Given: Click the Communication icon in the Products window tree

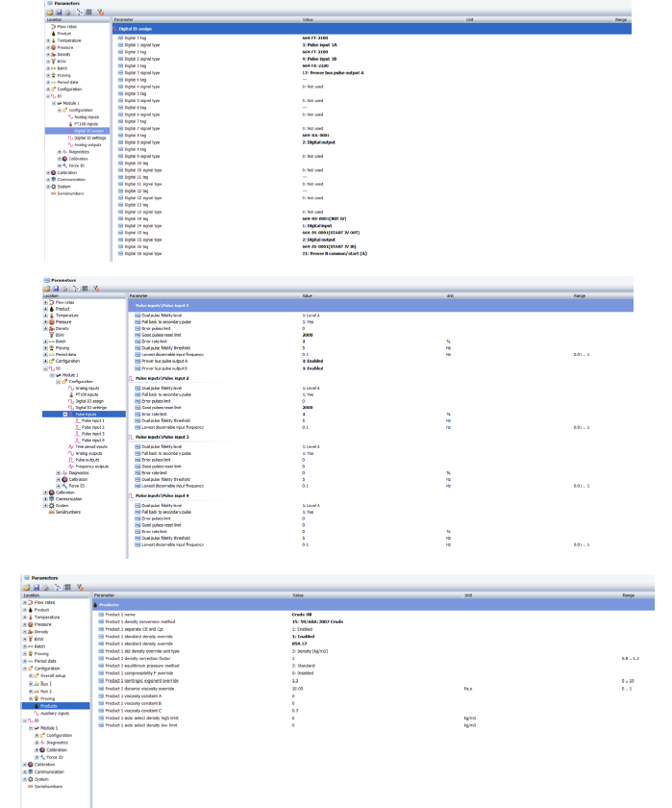Looking at the screenshot, I should tap(31, 771).
